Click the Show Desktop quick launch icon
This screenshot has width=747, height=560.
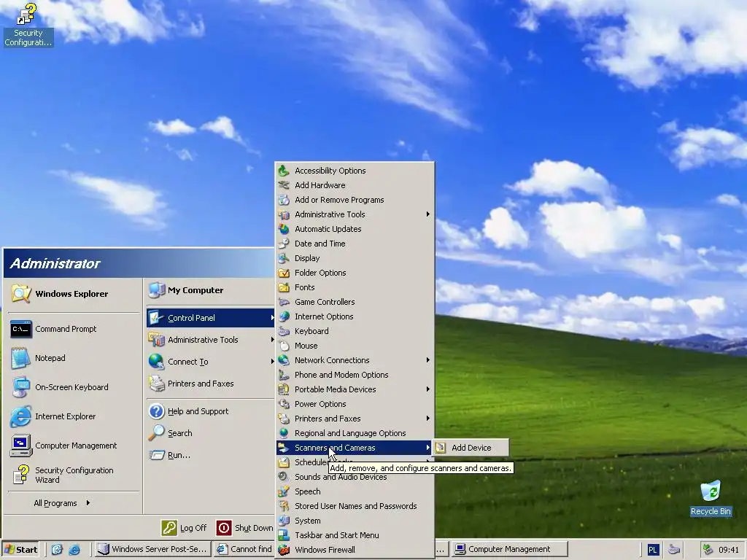tap(57, 550)
